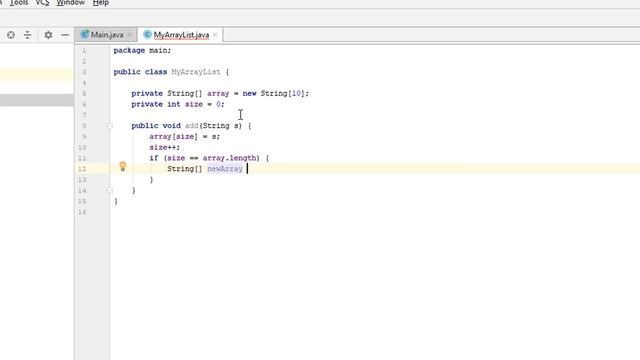This screenshot has width=640, height=360.
Task: Click the class icon on MyArrayList.java tab
Action: pyautogui.click(x=147, y=35)
